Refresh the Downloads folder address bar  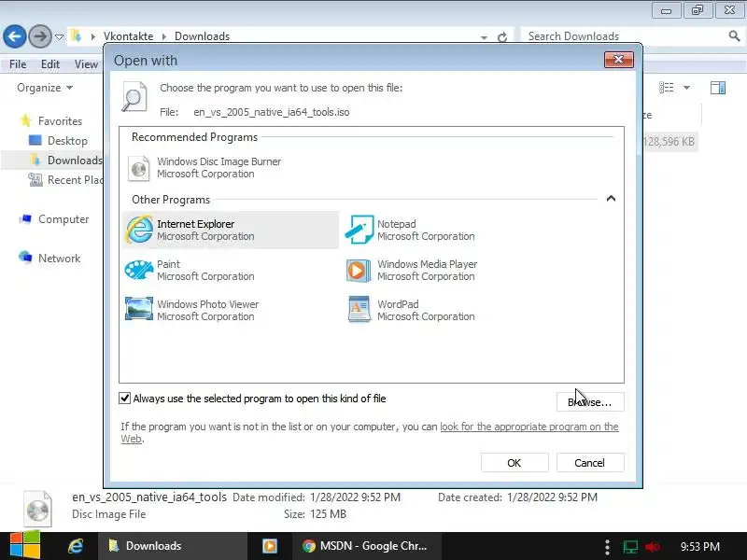[x=502, y=37]
